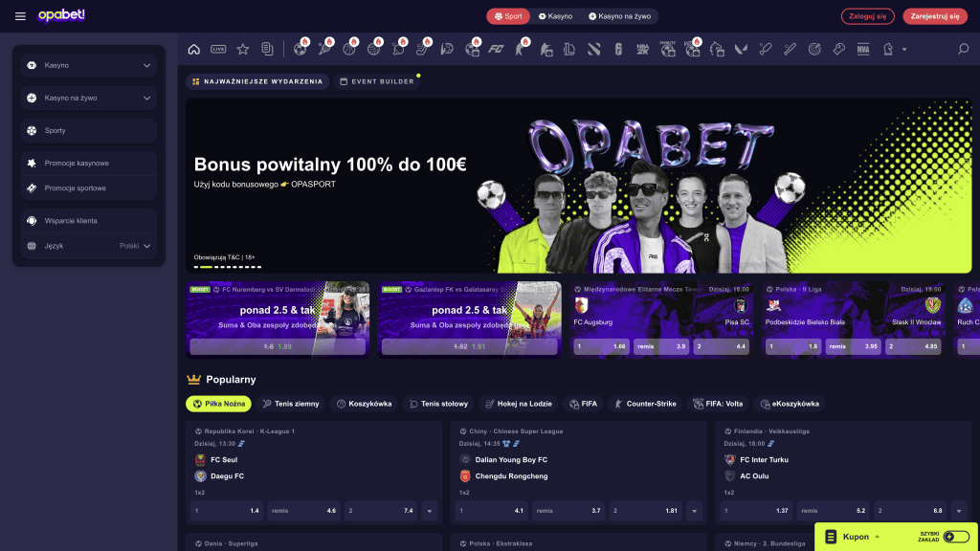The image size is (980, 551).
Task: Expand the Kasyno sidebar section
Action: [x=89, y=65]
